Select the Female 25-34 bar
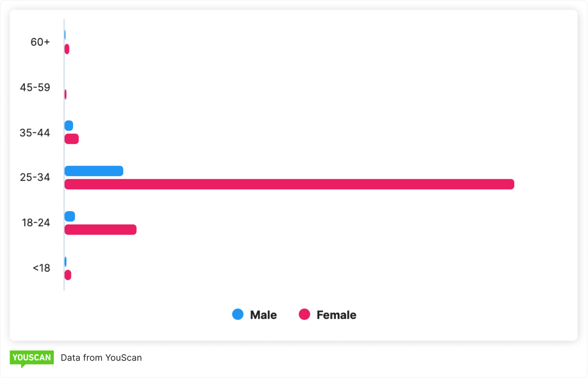This screenshot has width=588, height=378. (x=289, y=184)
